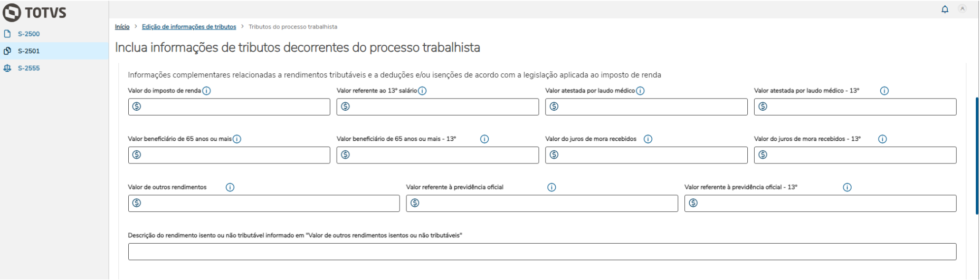Click the Descrição do rendimento isento text field

(x=542, y=252)
